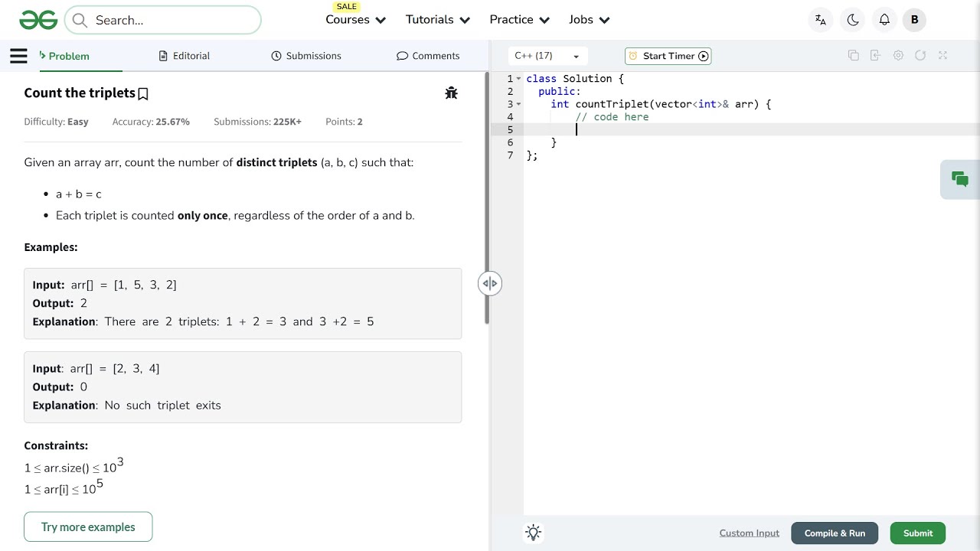Open the chat bubble side widget
The height and width of the screenshot is (551, 980).
[960, 179]
